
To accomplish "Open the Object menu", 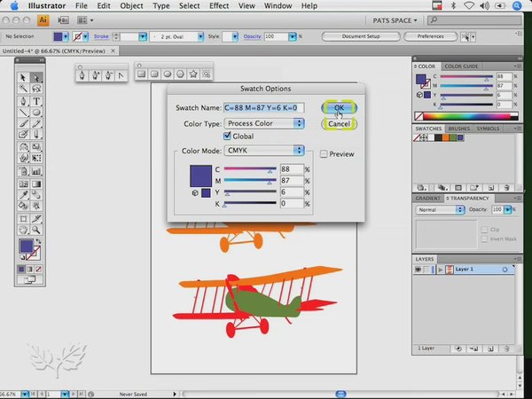I will pyautogui.click(x=131, y=6).
